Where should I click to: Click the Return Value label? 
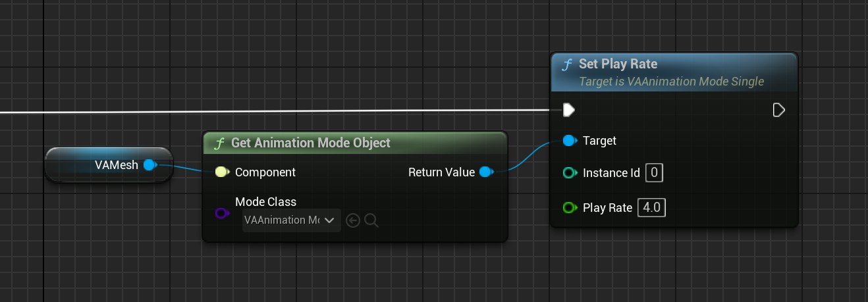pyautogui.click(x=441, y=172)
